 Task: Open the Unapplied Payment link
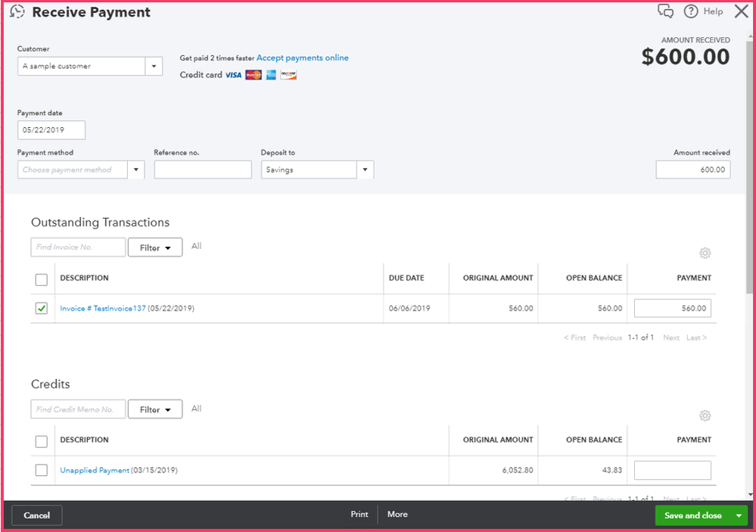[x=95, y=470]
